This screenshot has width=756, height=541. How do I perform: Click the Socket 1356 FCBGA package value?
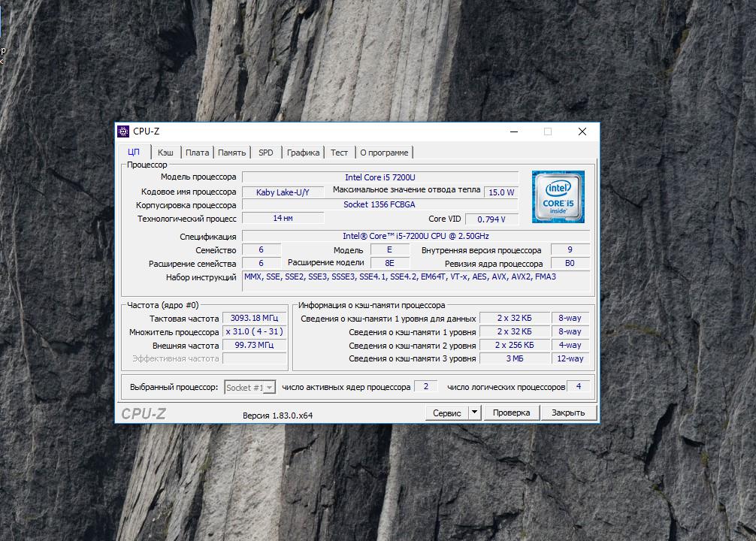tap(379, 204)
